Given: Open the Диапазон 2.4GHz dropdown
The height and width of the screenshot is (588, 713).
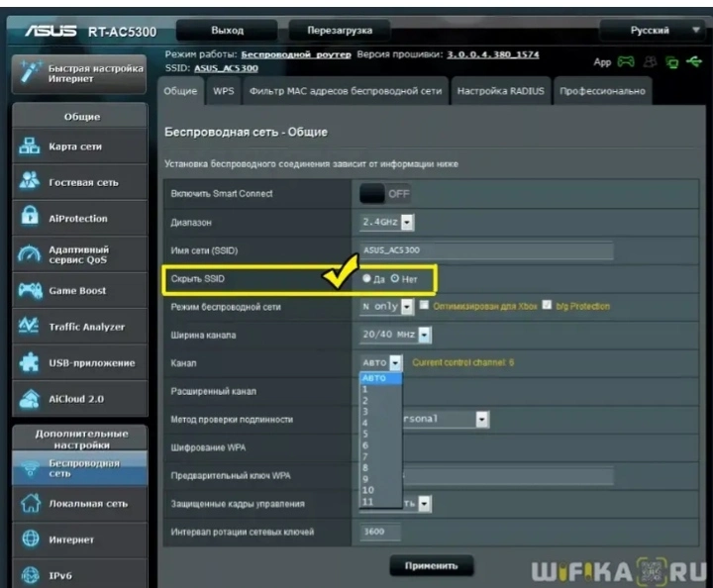Looking at the screenshot, I should pyautogui.click(x=386, y=222).
